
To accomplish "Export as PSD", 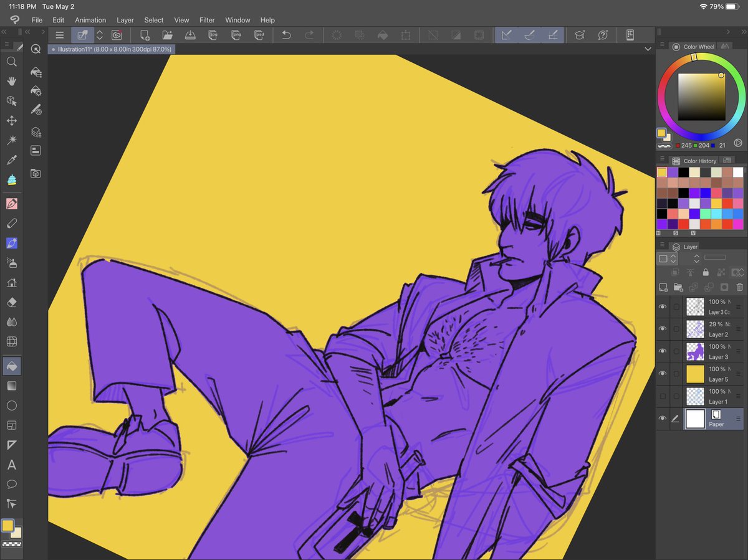I will [259, 36].
